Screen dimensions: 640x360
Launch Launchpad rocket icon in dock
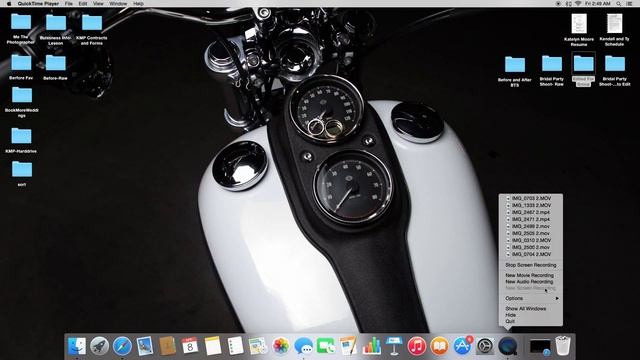pyautogui.click(x=99, y=346)
